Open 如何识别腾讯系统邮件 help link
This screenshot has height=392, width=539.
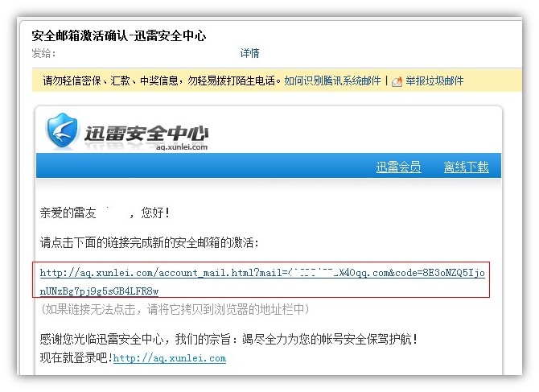[x=332, y=80]
